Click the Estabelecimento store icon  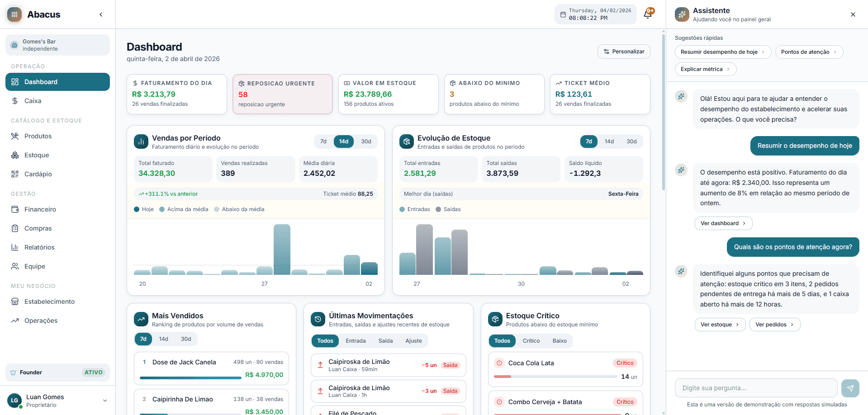(x=15, y=302)
